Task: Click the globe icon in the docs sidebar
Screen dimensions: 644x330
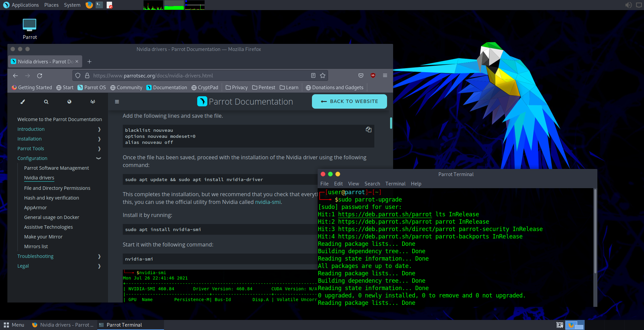Action: tap(69, 102)
